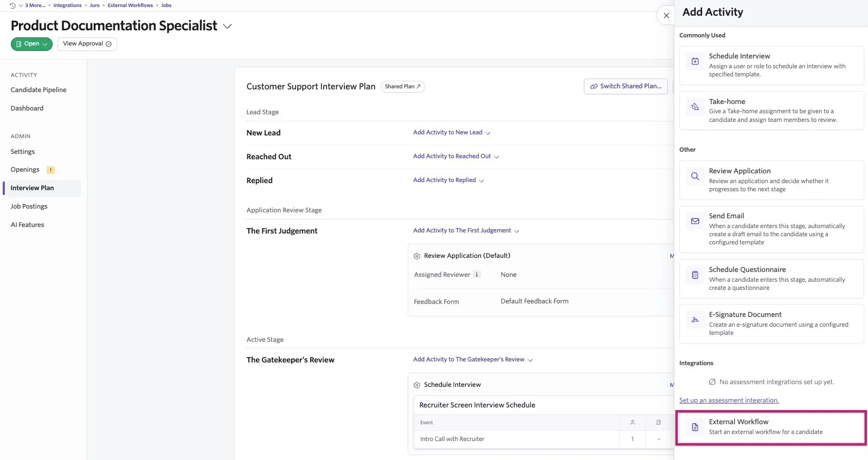Expand Add Activity to The Gatekeeper's Review
This screenshot has width=868, height=460.
[x=473, y=360]
